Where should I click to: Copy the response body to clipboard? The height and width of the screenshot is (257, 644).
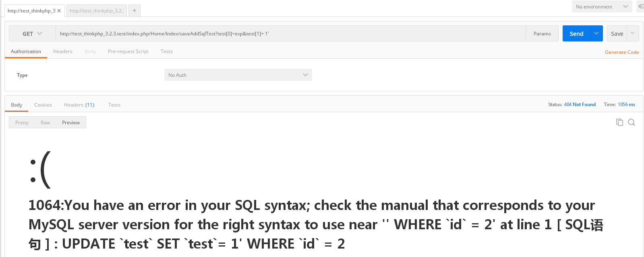click(619, 122)
